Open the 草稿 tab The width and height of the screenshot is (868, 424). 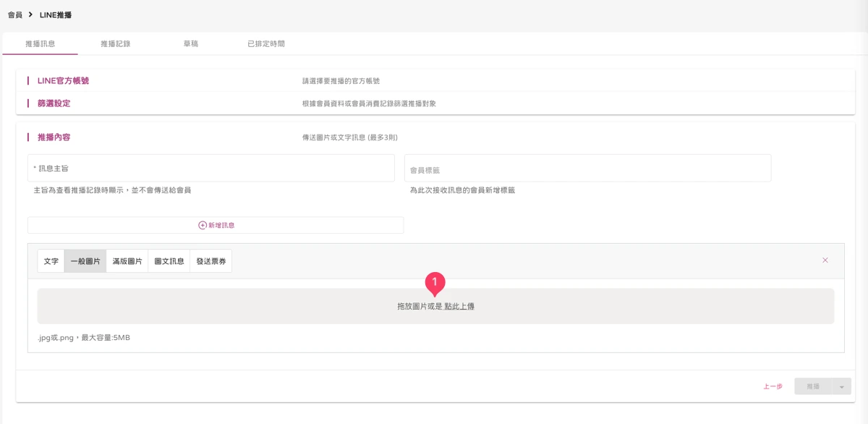190,43
